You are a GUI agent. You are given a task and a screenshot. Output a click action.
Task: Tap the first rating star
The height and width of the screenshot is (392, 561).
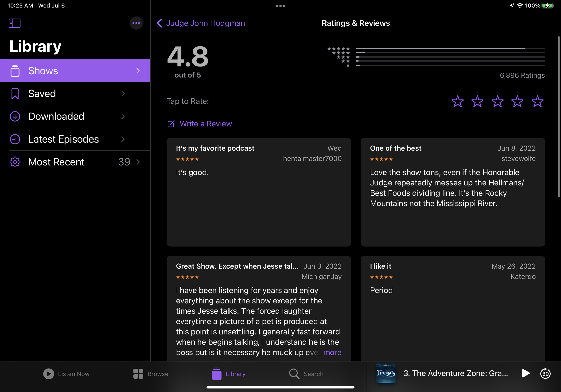(457, 102)
